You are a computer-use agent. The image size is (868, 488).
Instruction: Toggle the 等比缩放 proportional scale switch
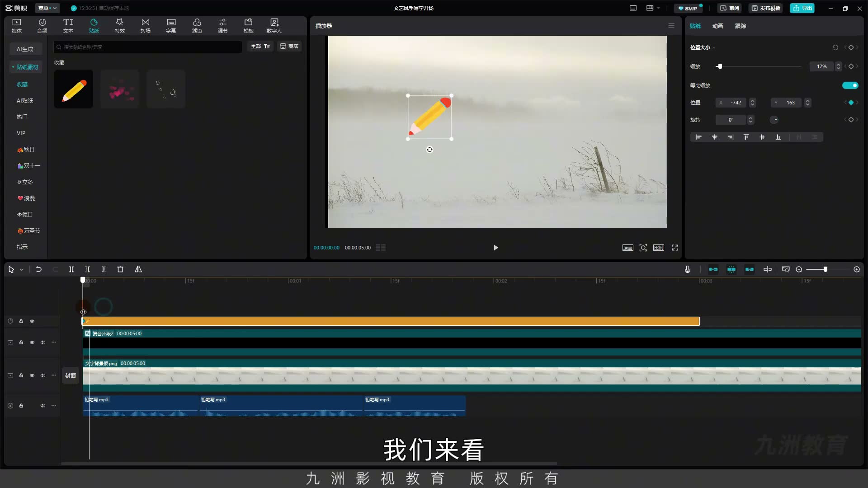point(850,85)
